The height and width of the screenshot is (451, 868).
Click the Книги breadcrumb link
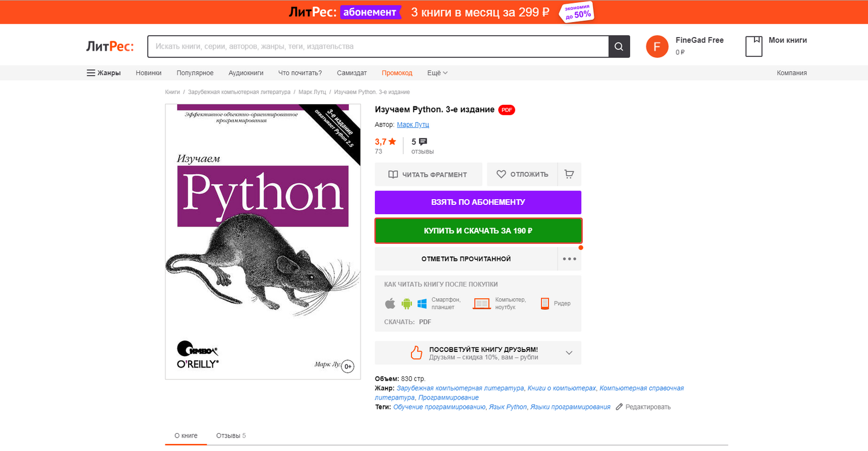[x=172, y=92]
